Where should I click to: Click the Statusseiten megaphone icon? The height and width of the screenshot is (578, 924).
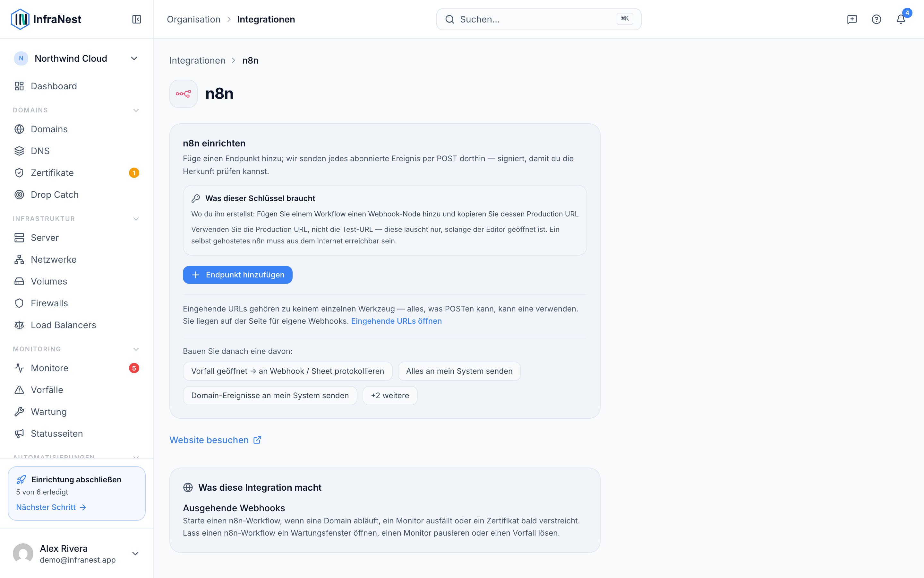[19, 433]
